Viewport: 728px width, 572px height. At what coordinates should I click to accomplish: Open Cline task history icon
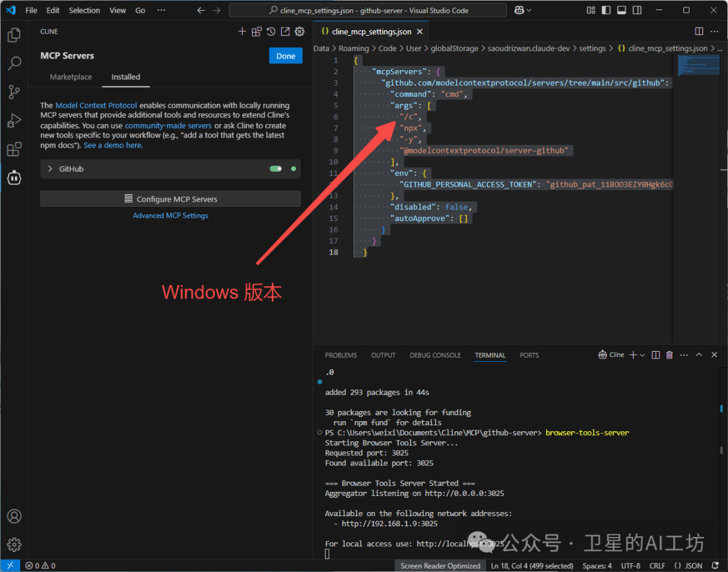(271, 32)
